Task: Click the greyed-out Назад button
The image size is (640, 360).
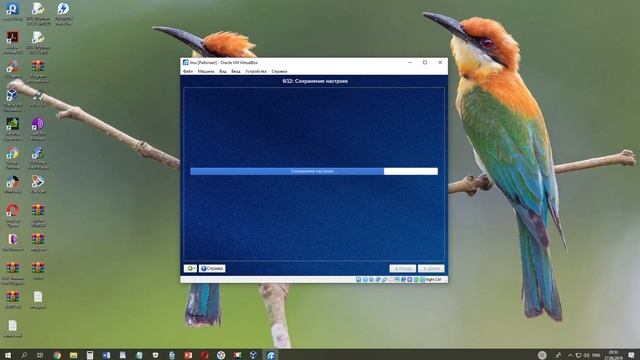Action: coord(402,268)
